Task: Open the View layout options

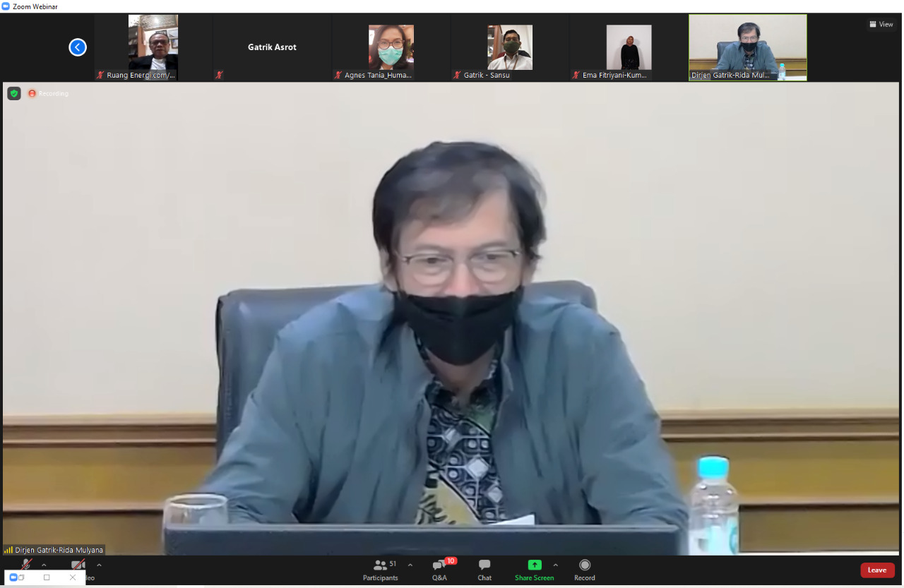Action: pyautogui.click(x=881, y=23)
